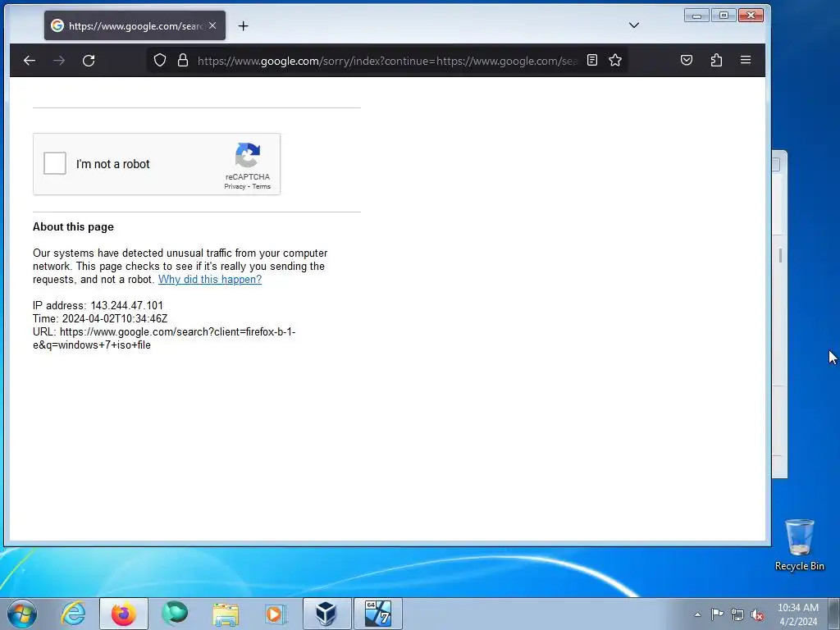Open VirtualBox from the taskbar

[x=326, y=614]
